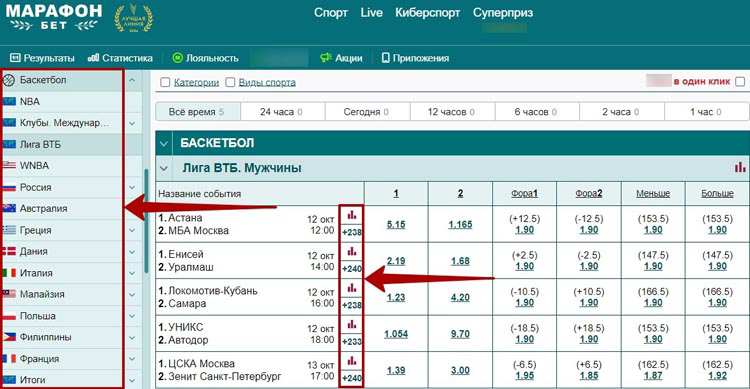Image resolution: width=750 pixels, height=389 pixels.
Task: Open the Спорт top menu
Action: coord(331,13)
